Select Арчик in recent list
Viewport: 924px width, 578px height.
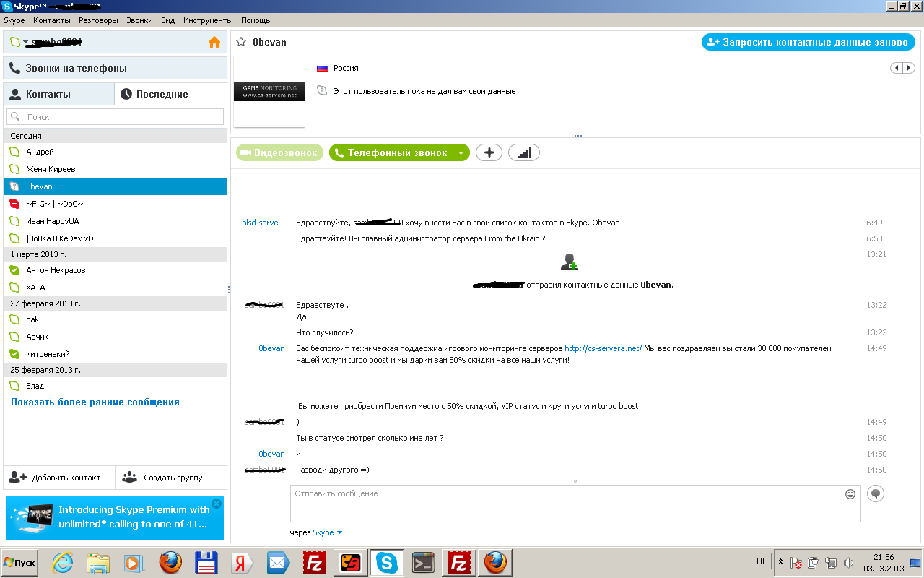point(115,337)
